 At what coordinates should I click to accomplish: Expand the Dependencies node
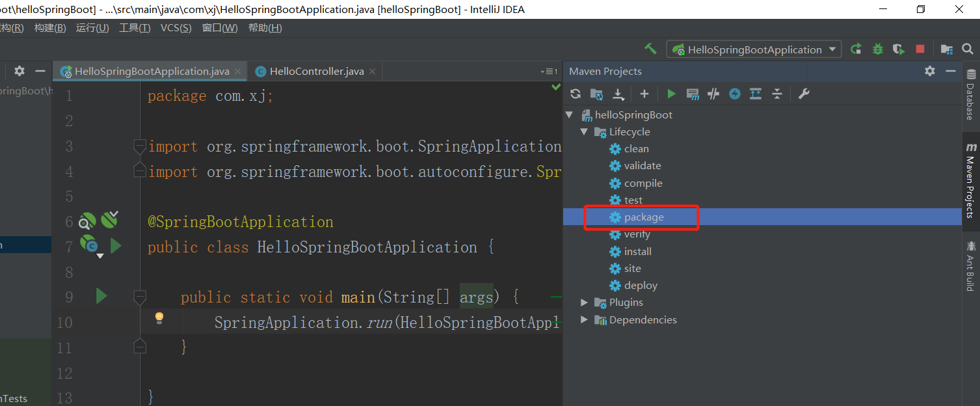(x=583, y=320)
